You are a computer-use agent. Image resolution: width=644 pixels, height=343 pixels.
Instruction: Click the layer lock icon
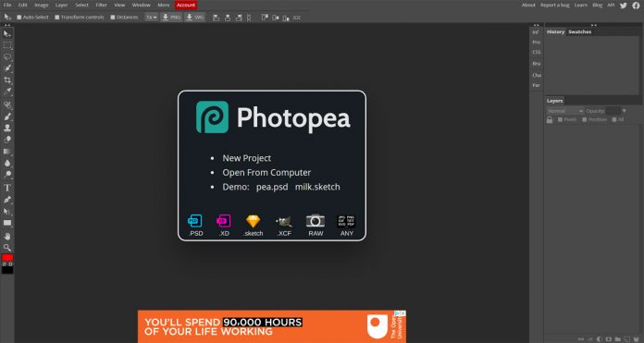point(550,120)
